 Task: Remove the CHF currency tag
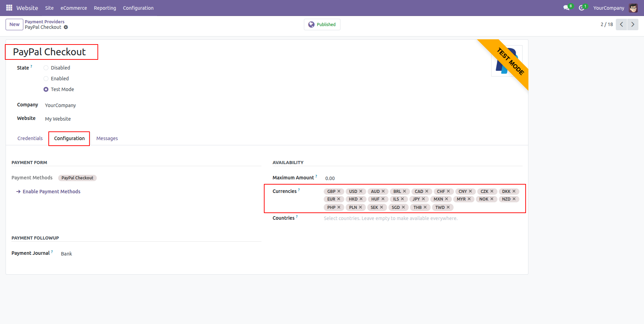[x=448, y=191]
